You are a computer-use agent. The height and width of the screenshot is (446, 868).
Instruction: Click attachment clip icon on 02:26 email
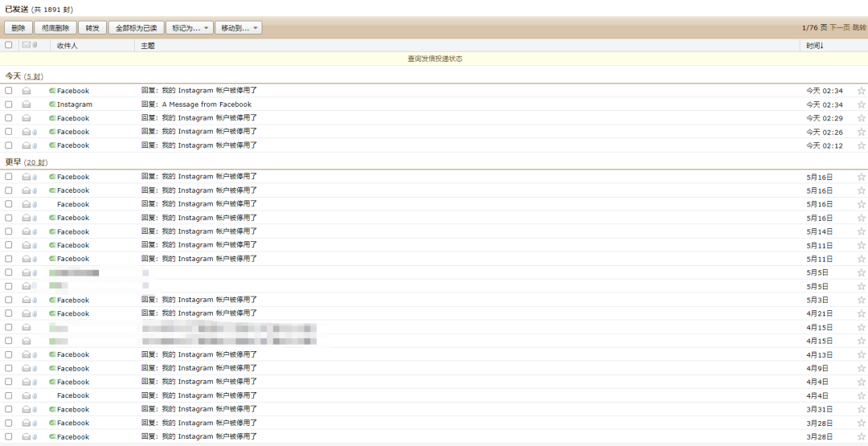pos(35,132)
